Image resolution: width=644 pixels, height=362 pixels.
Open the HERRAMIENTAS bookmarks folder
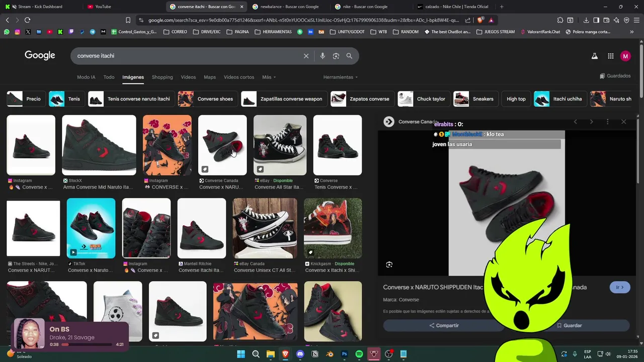point(273,32)
